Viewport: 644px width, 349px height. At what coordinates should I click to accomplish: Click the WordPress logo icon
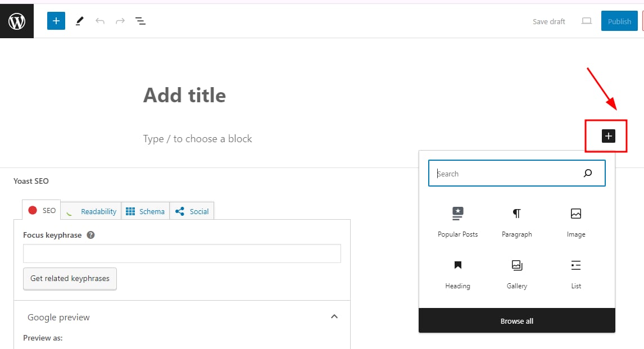(17, 21)
